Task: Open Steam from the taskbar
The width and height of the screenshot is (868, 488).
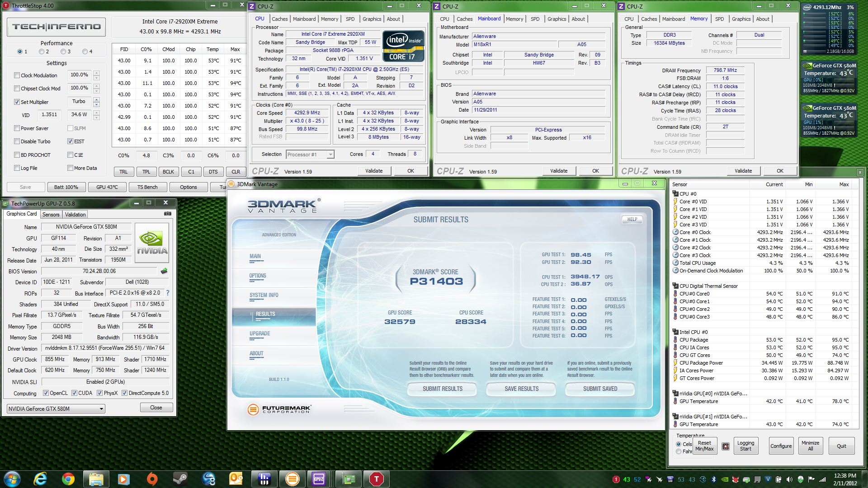Action: coord(180,479)
